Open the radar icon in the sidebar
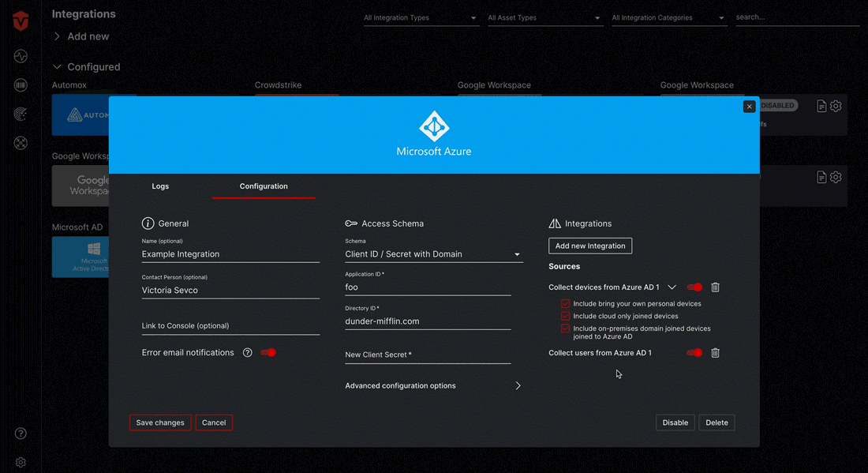Screen dimensions: 868x473 (21, 114)
